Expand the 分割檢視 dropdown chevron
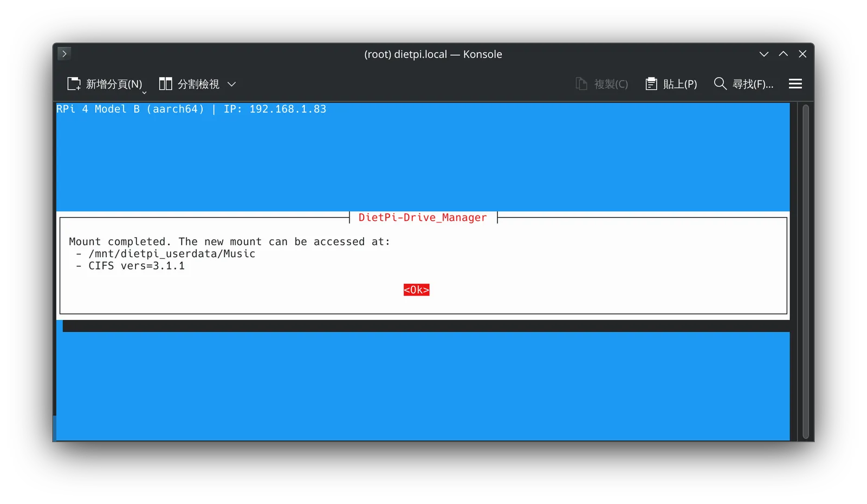This screenshot has height=504, width=867. (231, 84)
